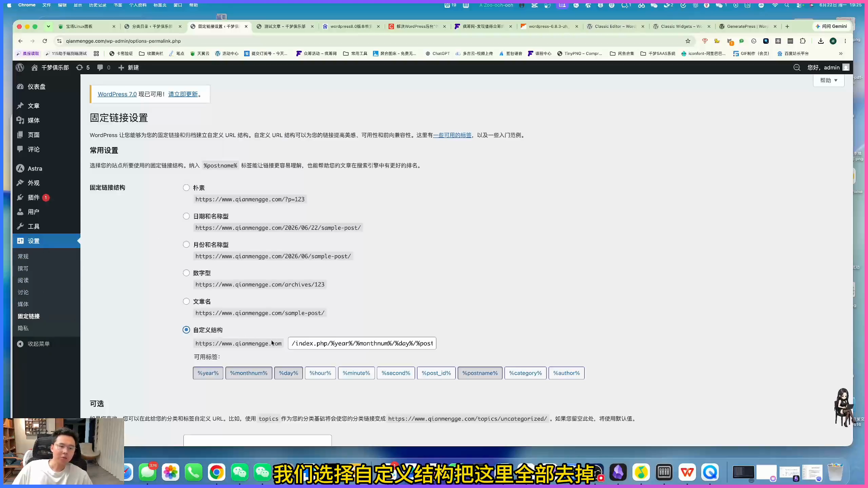This screenshot has height=488, width=868.
Task: Open the 收藏夹栏 bookmark folder
Action: (x=151, y=54)
